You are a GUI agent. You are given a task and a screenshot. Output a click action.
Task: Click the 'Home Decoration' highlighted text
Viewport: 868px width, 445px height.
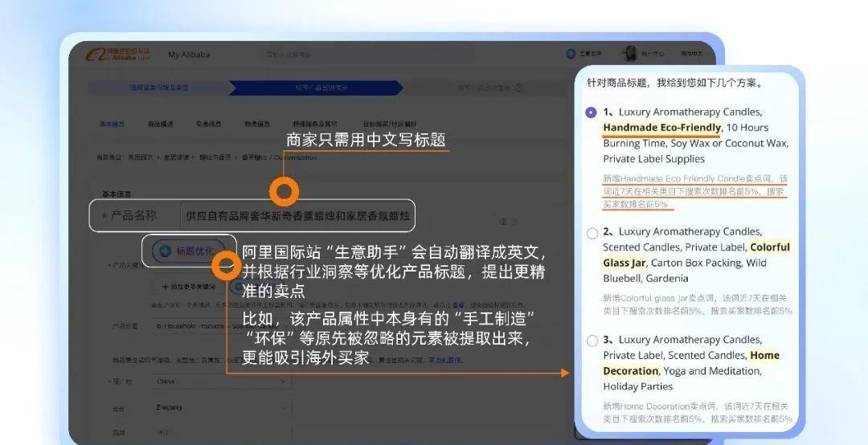pyautogui.click(x=691, y=363)
